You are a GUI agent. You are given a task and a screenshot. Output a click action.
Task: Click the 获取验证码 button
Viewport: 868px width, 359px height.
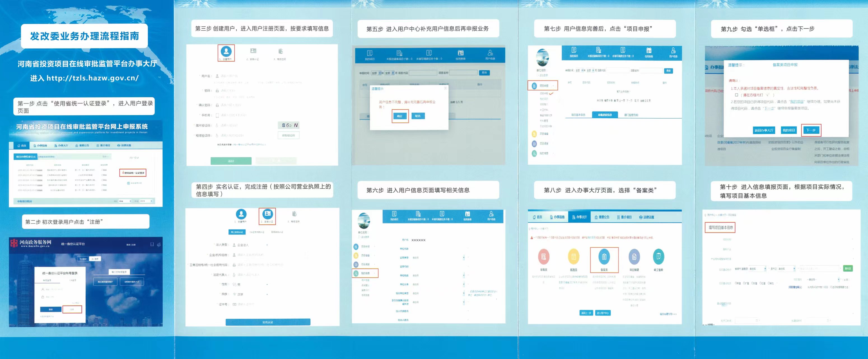(x=288, y=135)
